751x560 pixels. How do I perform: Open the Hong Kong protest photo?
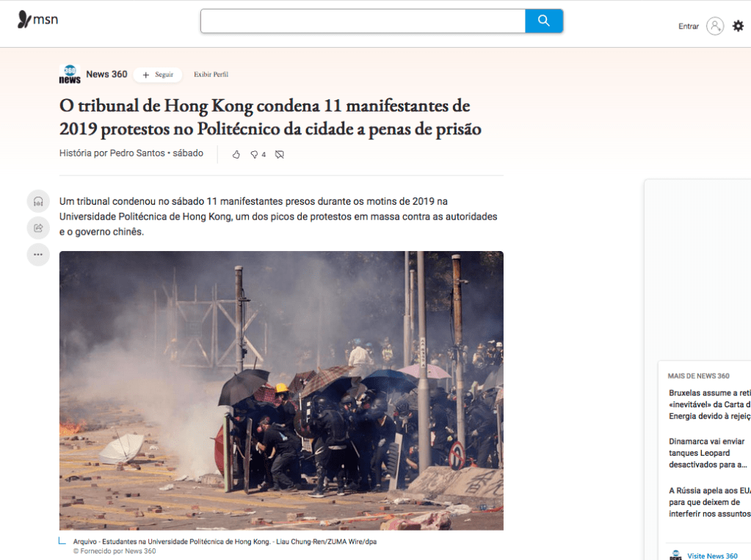tap(281, 390)
